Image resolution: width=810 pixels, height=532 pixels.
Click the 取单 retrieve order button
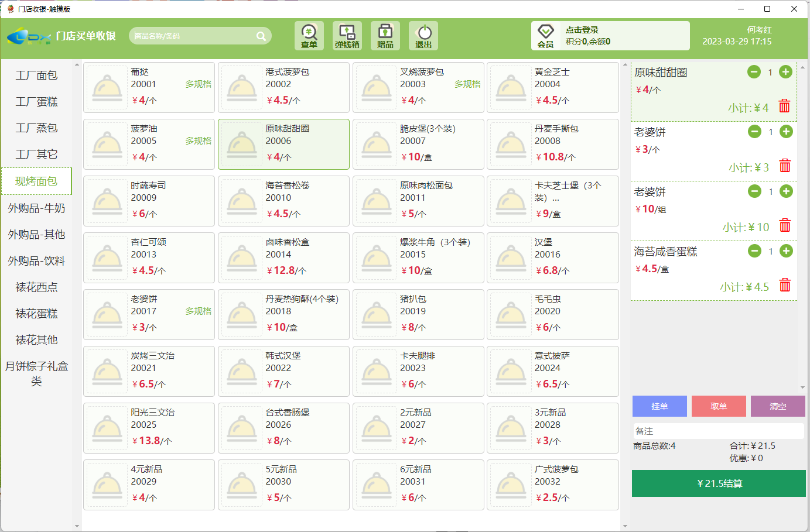pos(719,406)
